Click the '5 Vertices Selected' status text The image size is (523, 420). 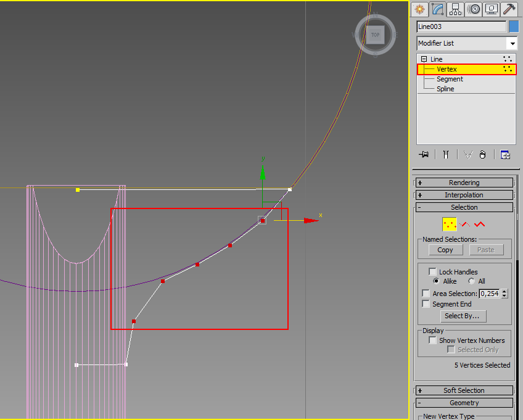point(482,365)
